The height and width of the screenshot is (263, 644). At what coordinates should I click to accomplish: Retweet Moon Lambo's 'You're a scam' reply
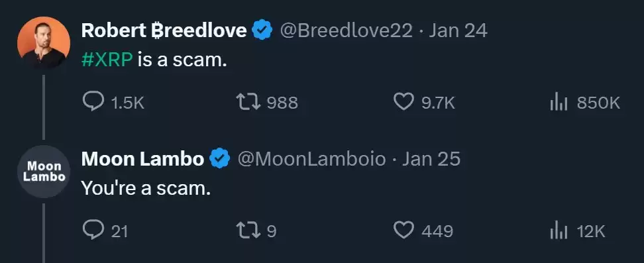256,231
